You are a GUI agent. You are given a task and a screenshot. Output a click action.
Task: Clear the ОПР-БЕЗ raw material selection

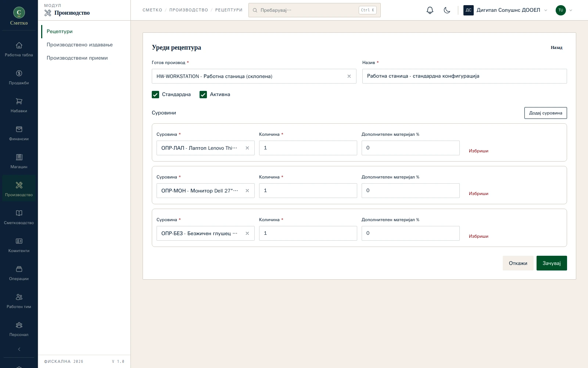point(247,233)
